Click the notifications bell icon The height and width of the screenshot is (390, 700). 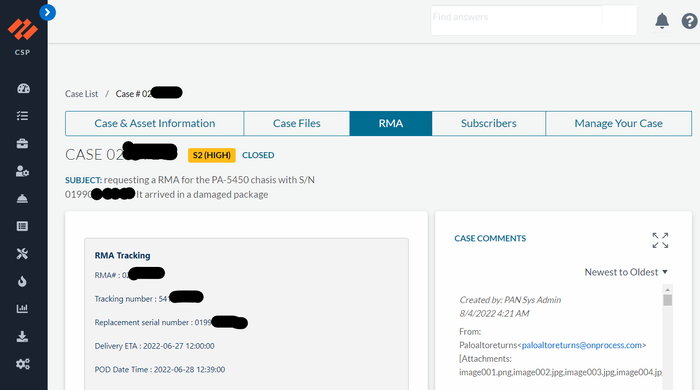662,21
